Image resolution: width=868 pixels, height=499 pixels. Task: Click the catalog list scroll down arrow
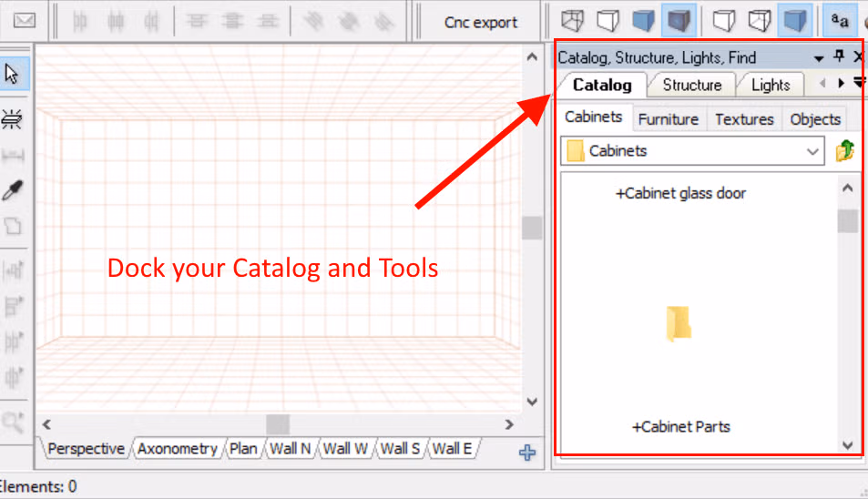point(848,444)
